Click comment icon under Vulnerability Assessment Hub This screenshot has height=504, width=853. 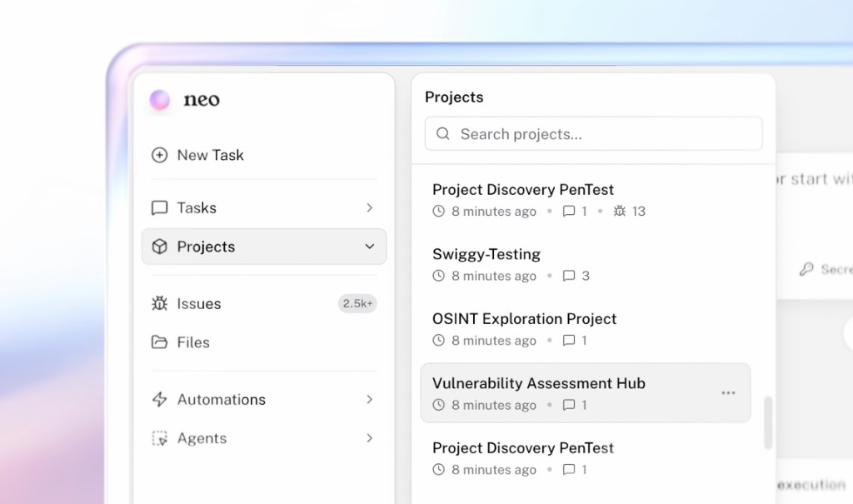point(568,405)
